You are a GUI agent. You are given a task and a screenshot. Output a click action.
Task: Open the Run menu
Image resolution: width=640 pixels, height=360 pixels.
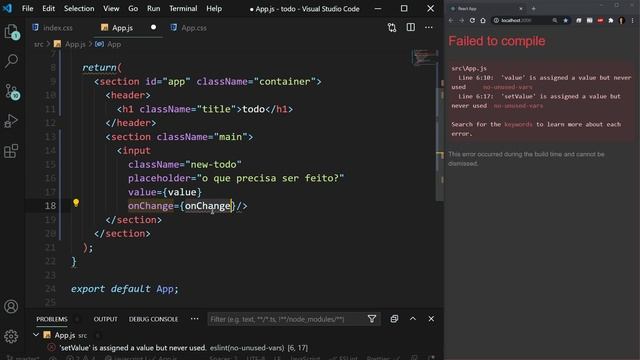tap(153, 9)
